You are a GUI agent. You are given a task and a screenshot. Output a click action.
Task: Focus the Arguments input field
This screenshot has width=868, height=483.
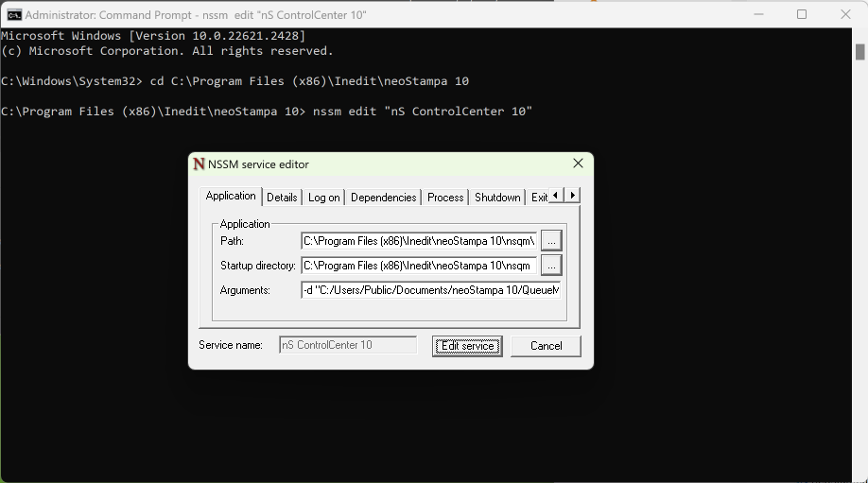click(431, 290)
